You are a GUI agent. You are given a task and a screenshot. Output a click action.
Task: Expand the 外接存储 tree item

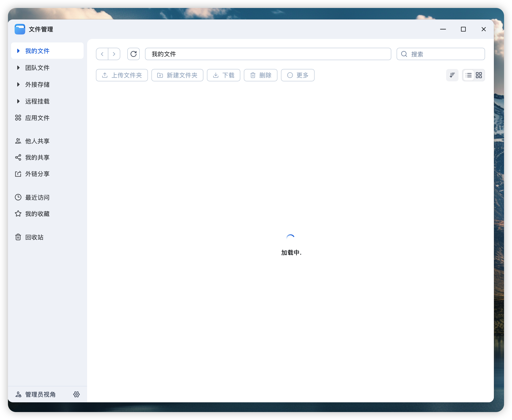click(x=18, y=84)
